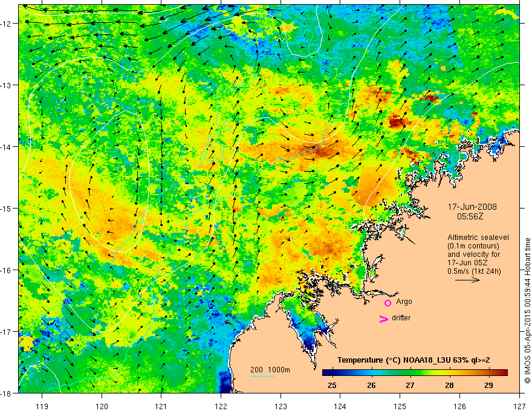Click the longitude axis label '126'
Image resolution: width=532 pixels, height=411 pixels.
(x=459, y=406)
